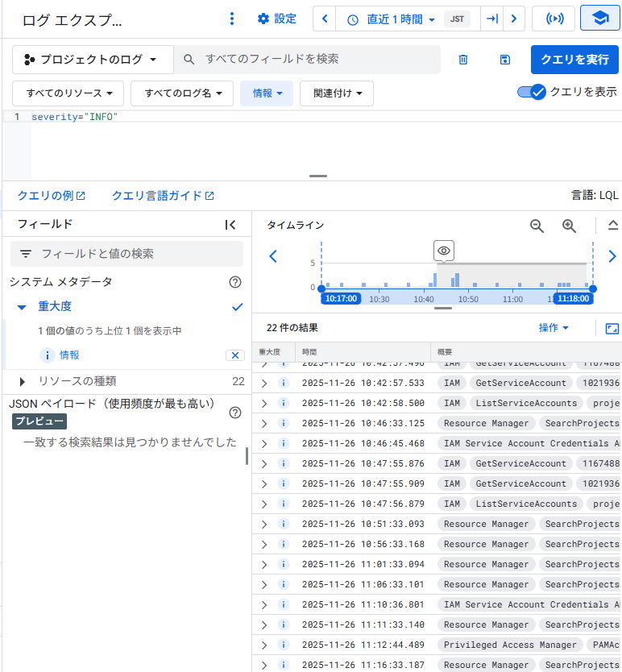Click GetServiceAccount chip on 10:42:57.533 row
622x672 pixels.
[520, 383]
